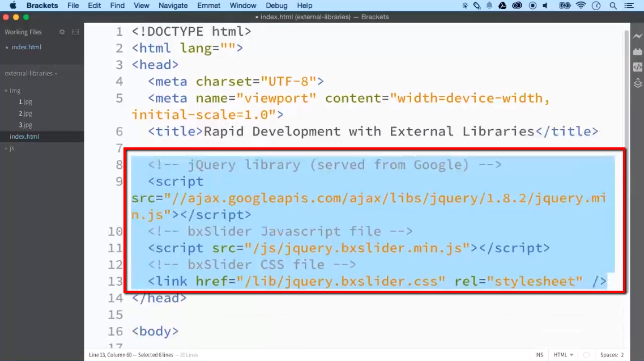644x361 pixels.
Task: Click the layered upload icon in right toolbar
Action: pos(637,83)
